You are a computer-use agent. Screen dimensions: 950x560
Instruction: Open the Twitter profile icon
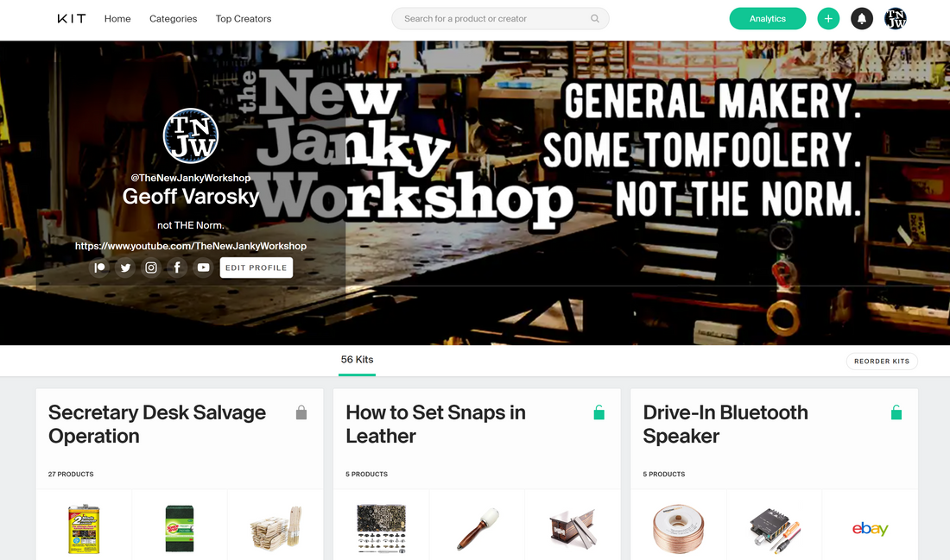point(125,267)
